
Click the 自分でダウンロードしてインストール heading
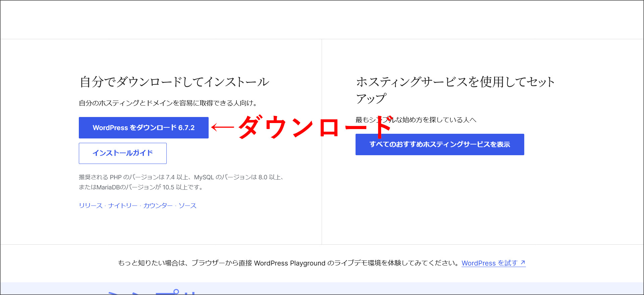pos(174,82)
